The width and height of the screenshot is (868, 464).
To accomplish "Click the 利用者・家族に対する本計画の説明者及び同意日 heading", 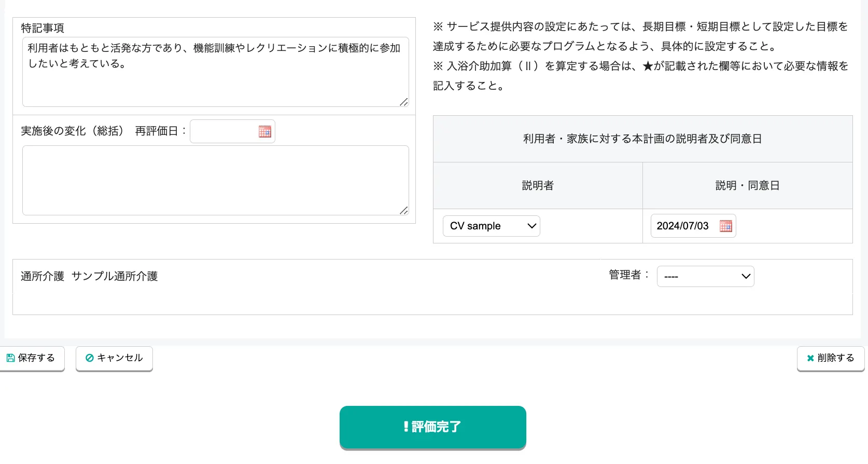I will click(642, 139).
